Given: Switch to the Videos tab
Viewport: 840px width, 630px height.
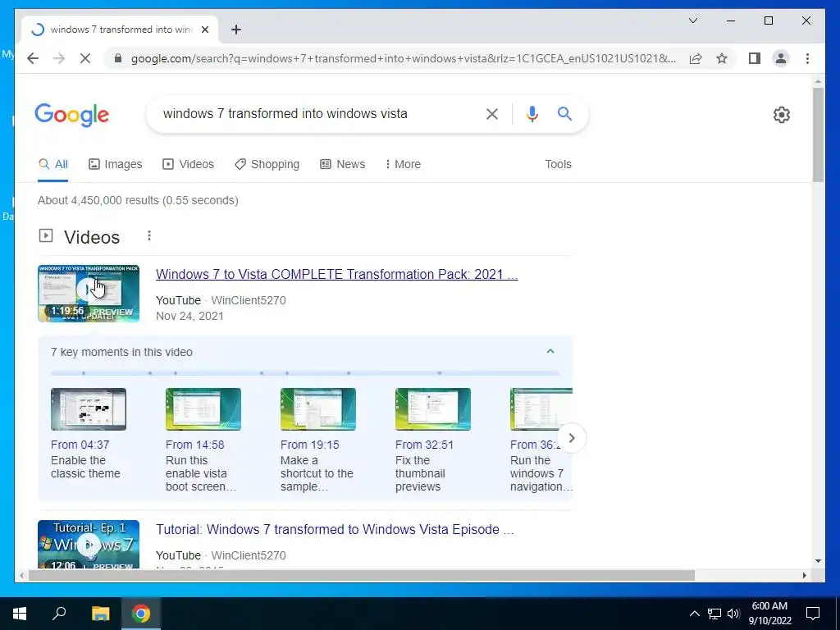Looking at the screenshot, I should tap(188, 164).
